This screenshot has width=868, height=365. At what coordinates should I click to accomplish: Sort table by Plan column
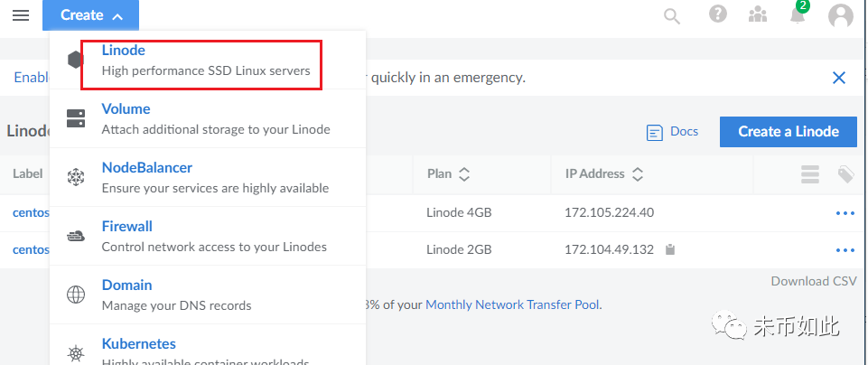coord(449,174)
